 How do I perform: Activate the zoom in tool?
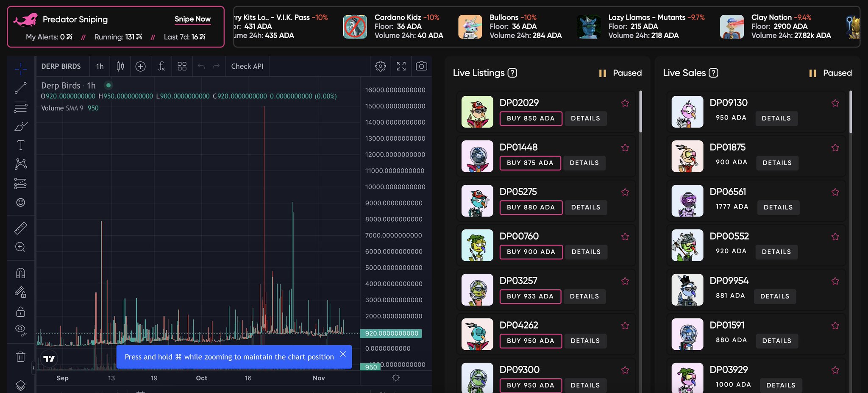pos(20,247)
